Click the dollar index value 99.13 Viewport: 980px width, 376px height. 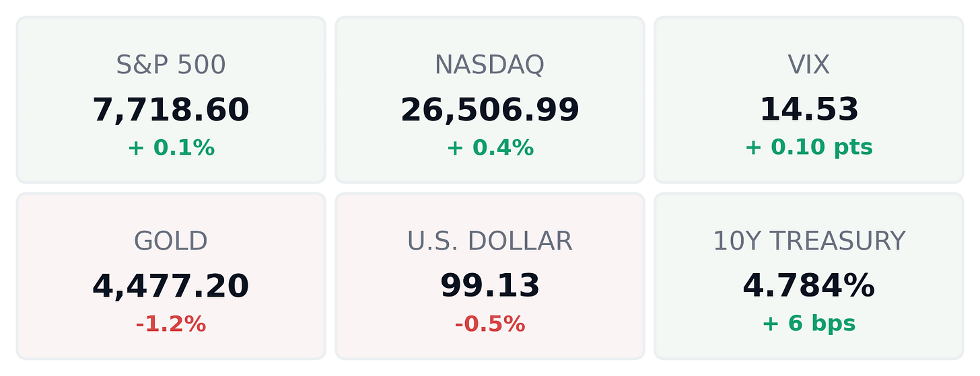(x=490, y=287)
